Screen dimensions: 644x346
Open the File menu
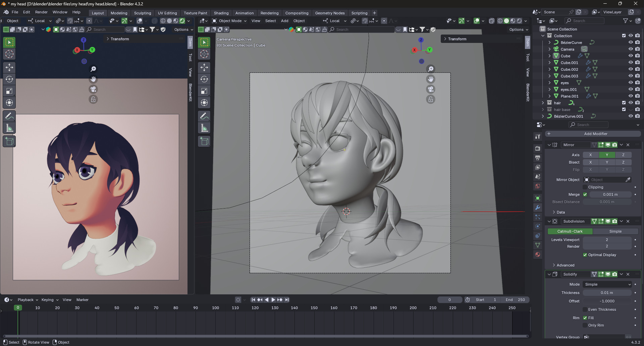(15, 12)
